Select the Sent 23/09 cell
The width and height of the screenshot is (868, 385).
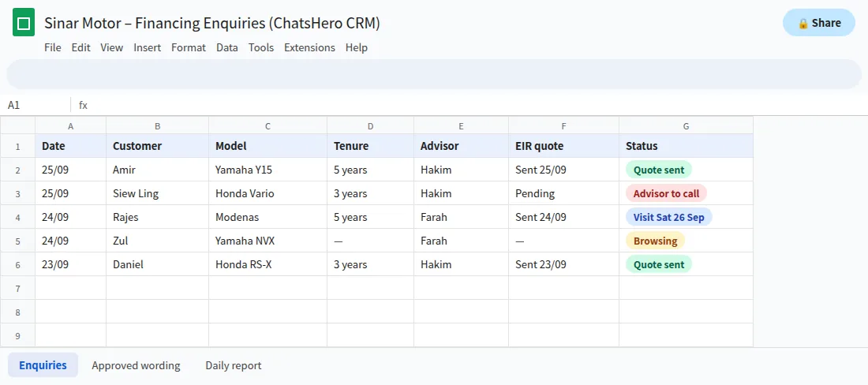click(x=563, y=264)
